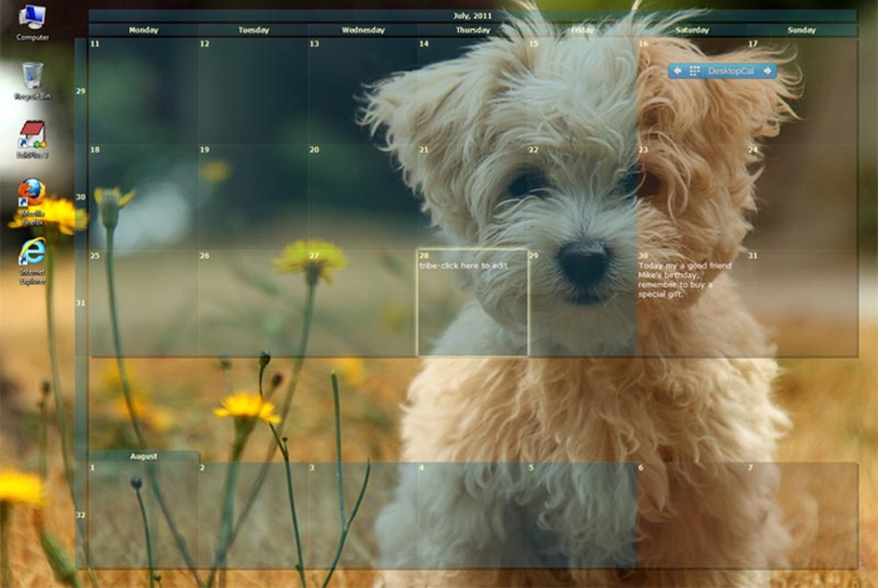Open the DesktopCal grid view icon
The width and height of the screenshot is (878, 588).
pos(695,71)
